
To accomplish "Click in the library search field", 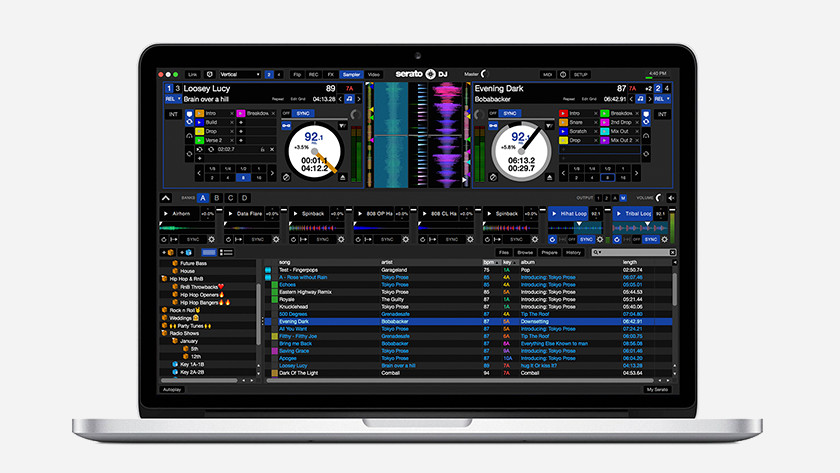I will click(x=635, y=252).
